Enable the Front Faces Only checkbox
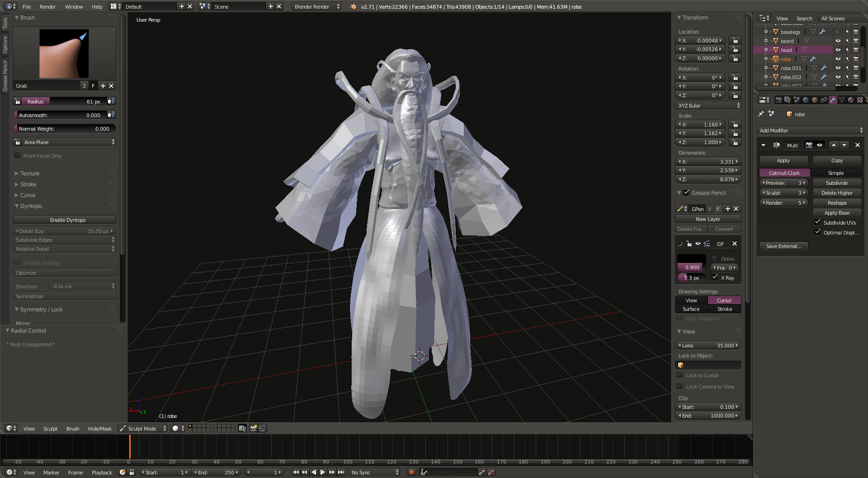The image size is (868, 478). tap(17, 156)
